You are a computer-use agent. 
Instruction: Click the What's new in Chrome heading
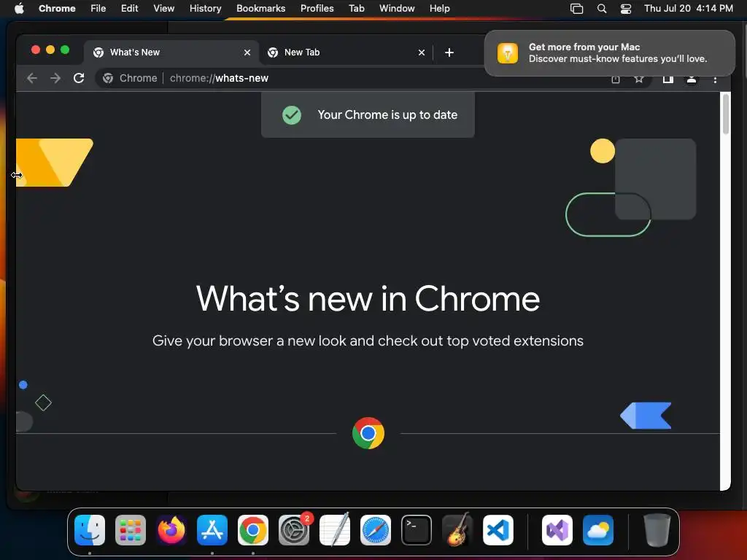[368, 299]
